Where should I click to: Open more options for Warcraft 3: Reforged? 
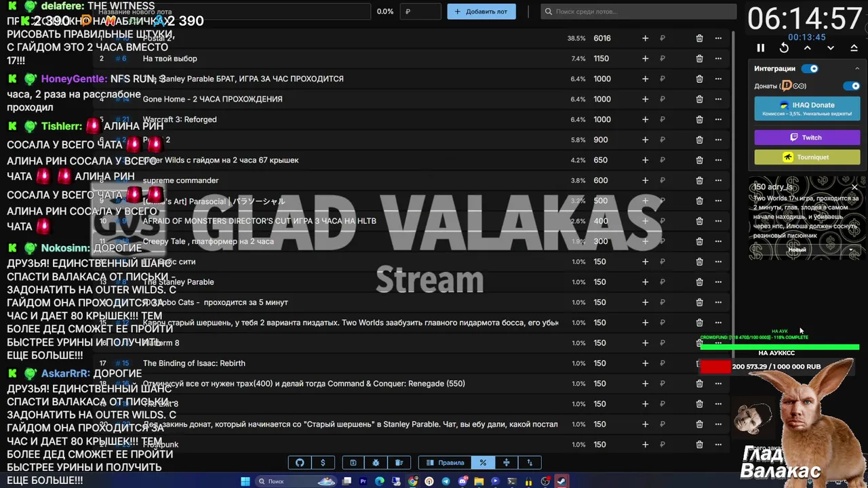click(x=718, y=120)
